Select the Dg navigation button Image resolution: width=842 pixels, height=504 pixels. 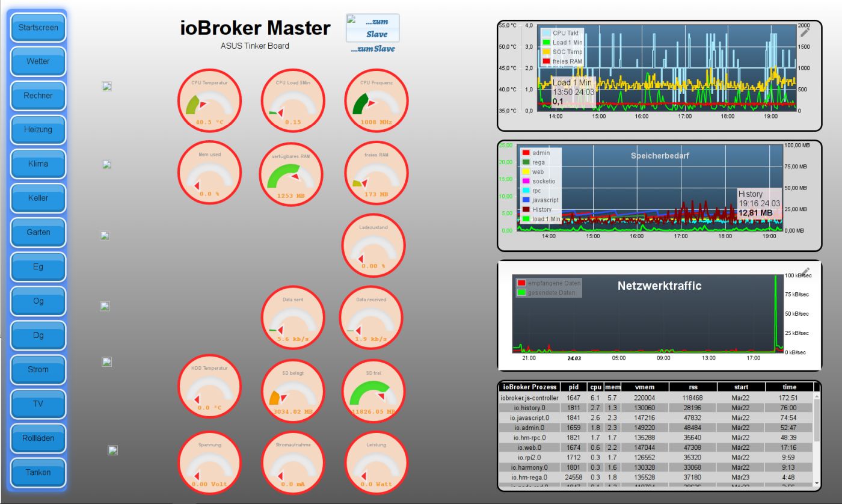38,335
